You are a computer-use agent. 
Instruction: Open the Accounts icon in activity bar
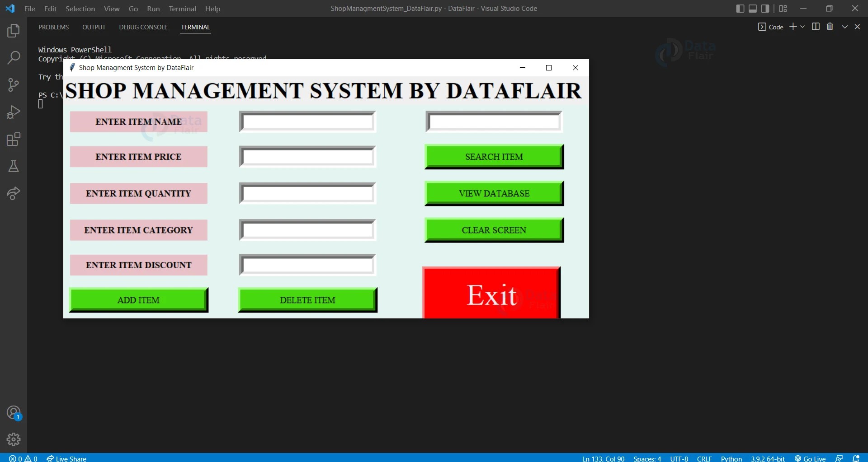pyautogui.click(x=13, y=412)
